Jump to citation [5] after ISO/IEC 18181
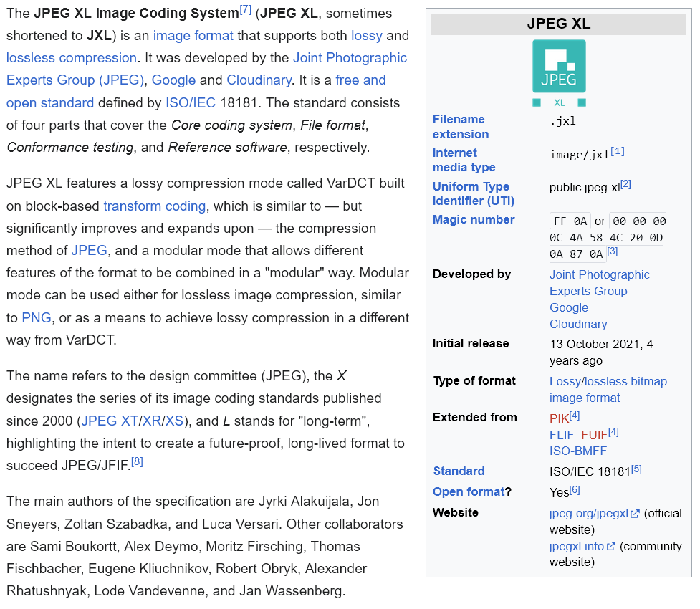 tap(636, 469)
